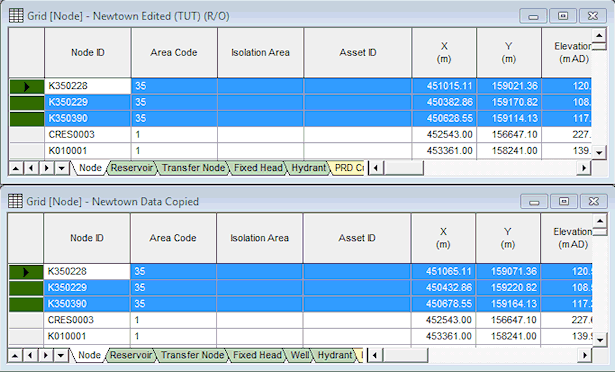Click grid icon in Newtown Edited window title
615x372 pixels.
[16, 16]
